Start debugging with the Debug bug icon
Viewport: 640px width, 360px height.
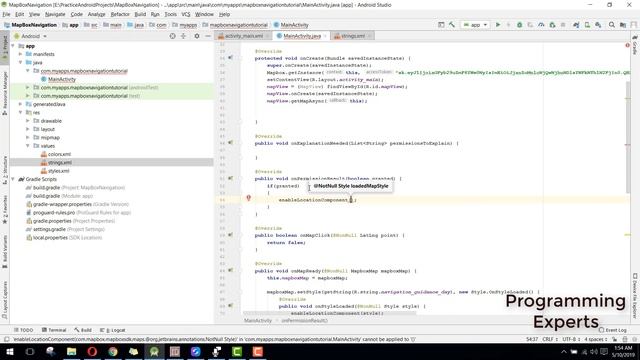pos(520,25)
